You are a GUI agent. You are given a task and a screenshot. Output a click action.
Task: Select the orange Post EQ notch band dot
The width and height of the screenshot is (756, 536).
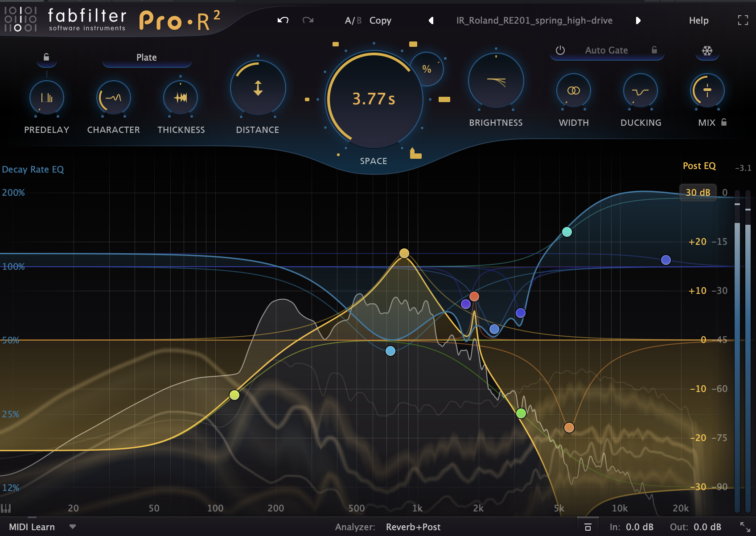569,428
